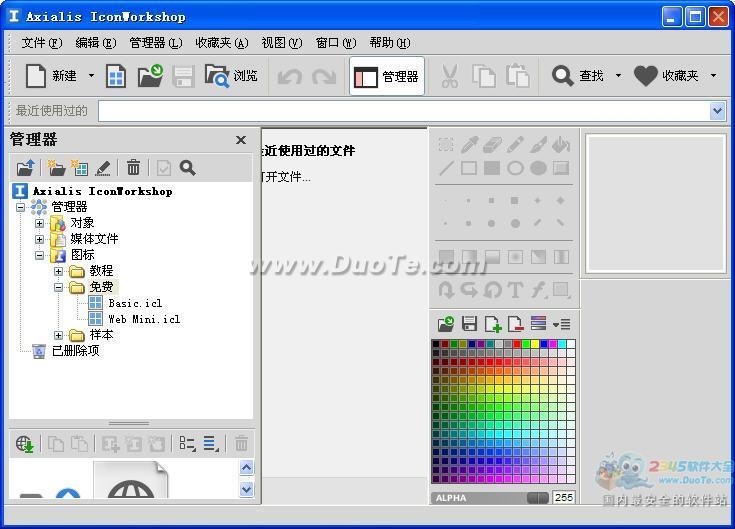The image size is (735, 529).
Task: Open the dropdown arrow next to 查找
Action: pos(618,75)
